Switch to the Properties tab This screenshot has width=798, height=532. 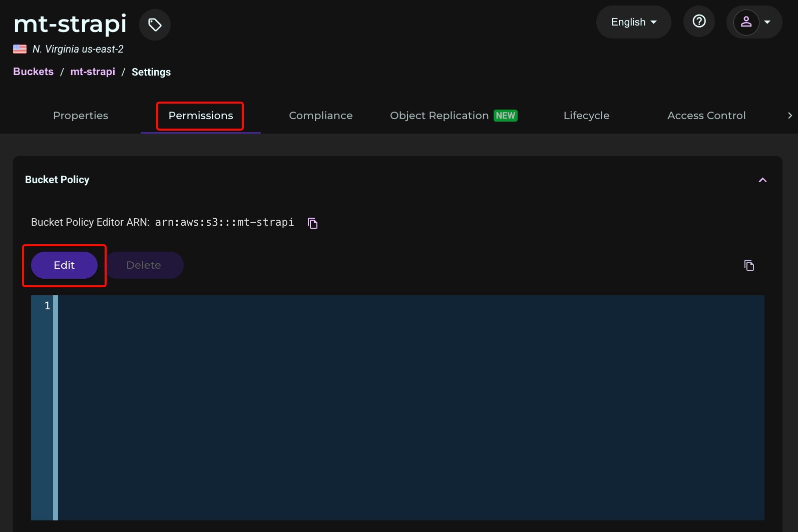point(81,116)
